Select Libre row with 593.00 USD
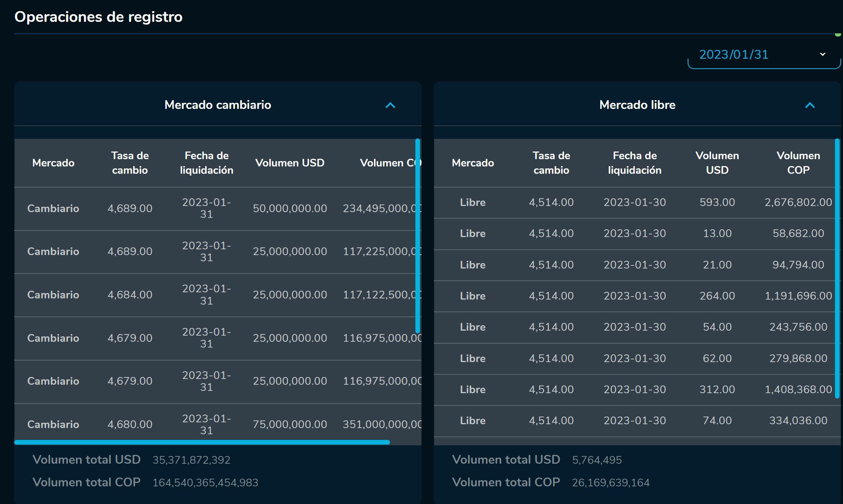Viewport: 843px width, 504px height. click(717, 203)
